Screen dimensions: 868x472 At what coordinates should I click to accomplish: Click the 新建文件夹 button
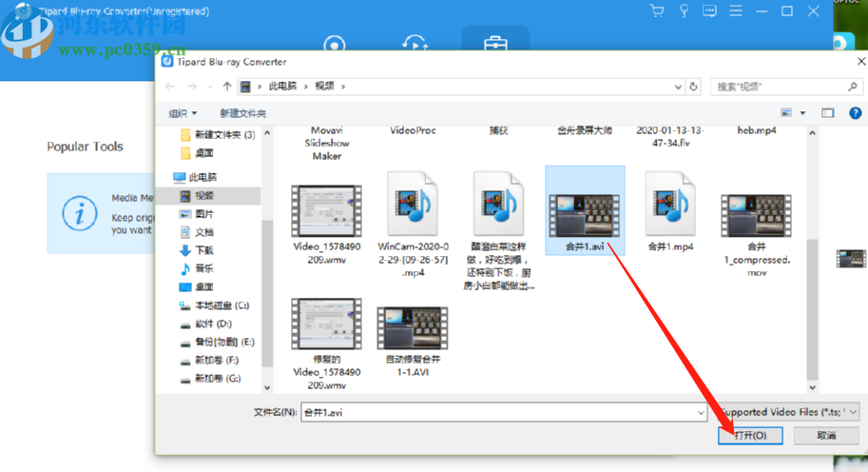point(243,113)
